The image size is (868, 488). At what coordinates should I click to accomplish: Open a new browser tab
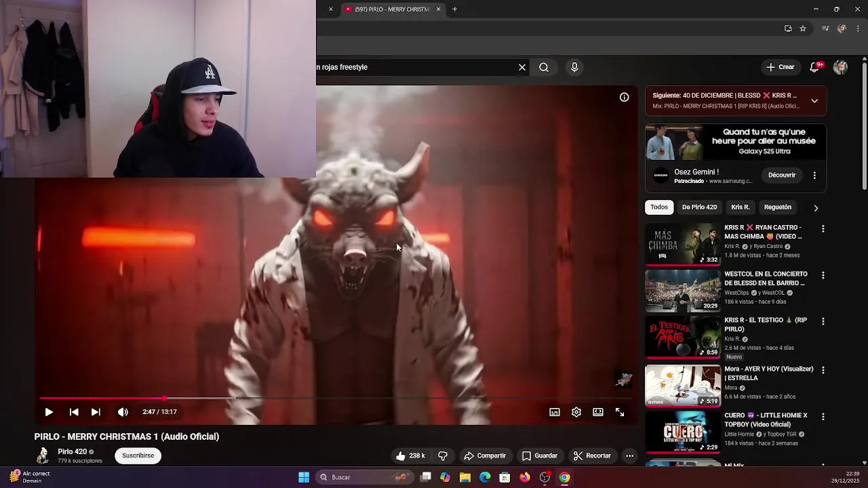coord(455,9)
